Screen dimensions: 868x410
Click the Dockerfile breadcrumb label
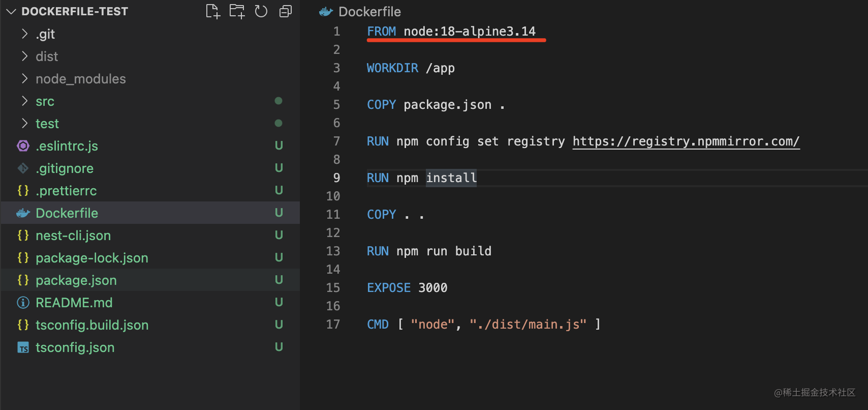[369, 12]
